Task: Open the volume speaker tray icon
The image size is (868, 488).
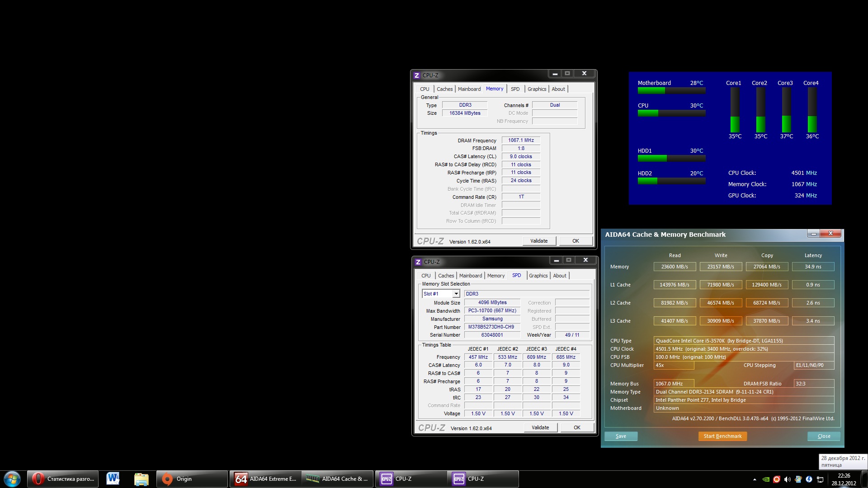Action: 788,479
